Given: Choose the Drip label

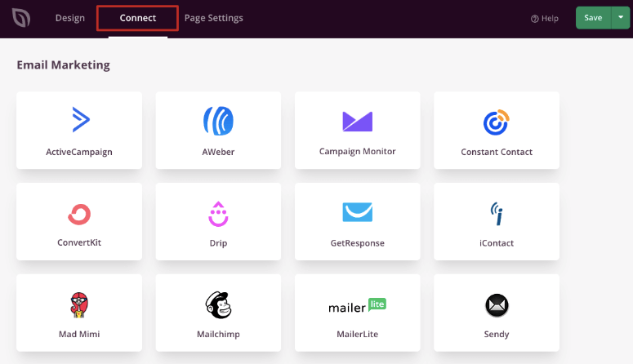Looking at the screenshot, I should [x=218, y=243].
